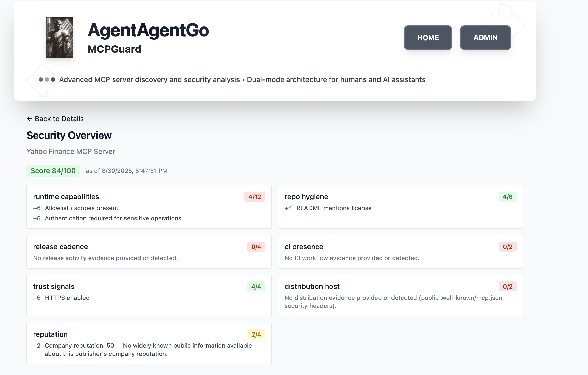Image resolution: width=588 pixels, height=375 pixels.
Task: Click trust signals 4/4 score badge
Action: click(x=256, y=286)
